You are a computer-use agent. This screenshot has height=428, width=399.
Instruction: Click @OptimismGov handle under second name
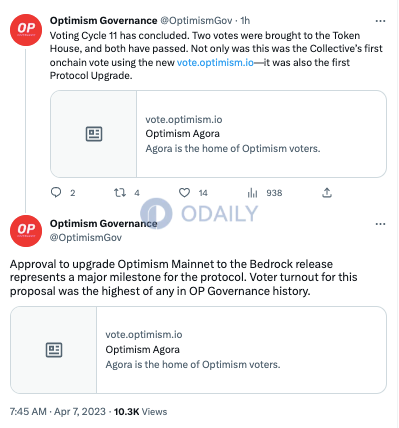(86, 238)
